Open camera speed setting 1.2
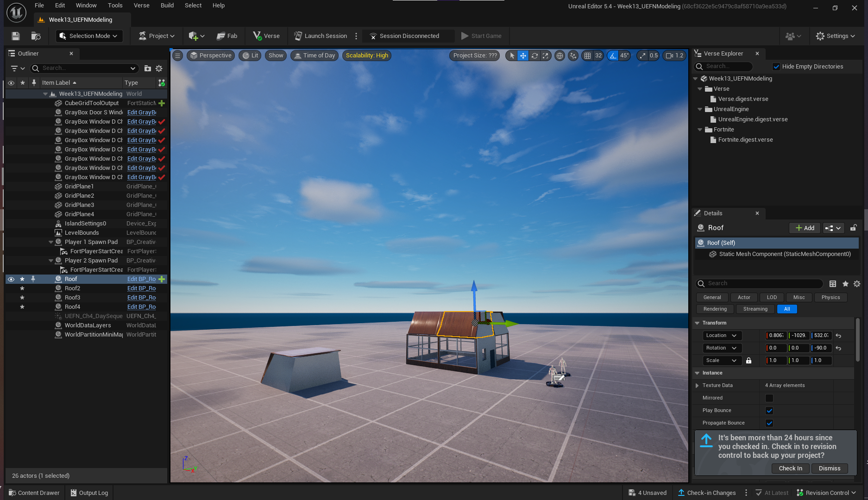 (x=675, y=56)
